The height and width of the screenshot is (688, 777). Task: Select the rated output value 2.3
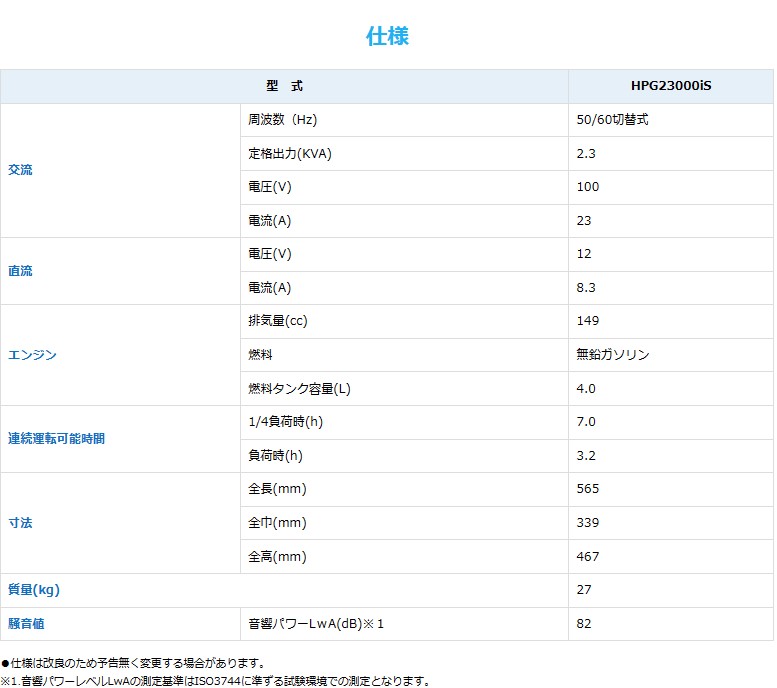pos(586,154)
